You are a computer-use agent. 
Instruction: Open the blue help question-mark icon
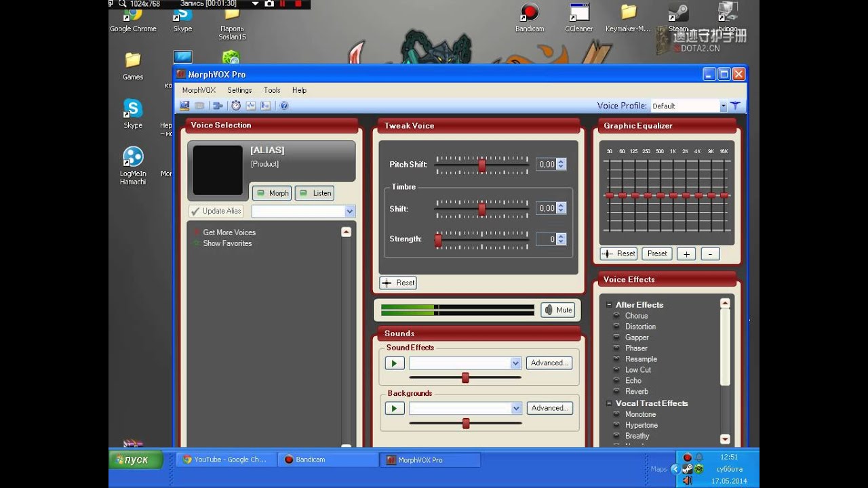(x=284, y=106)
